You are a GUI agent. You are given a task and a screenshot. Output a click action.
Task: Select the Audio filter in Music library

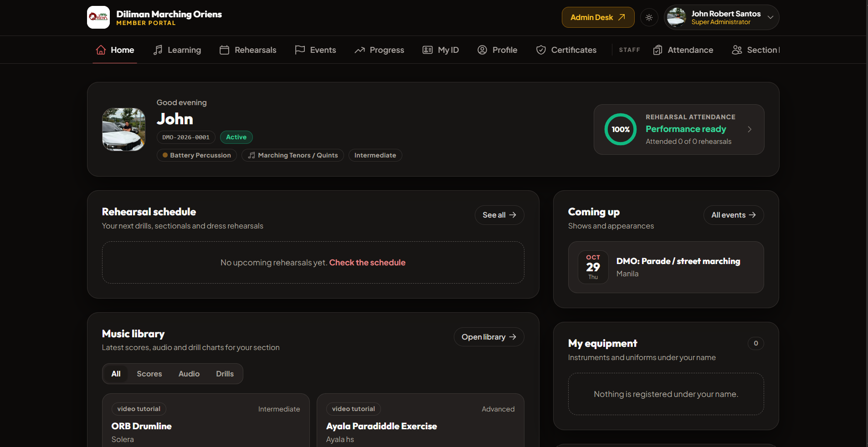(x=189, y=374)
